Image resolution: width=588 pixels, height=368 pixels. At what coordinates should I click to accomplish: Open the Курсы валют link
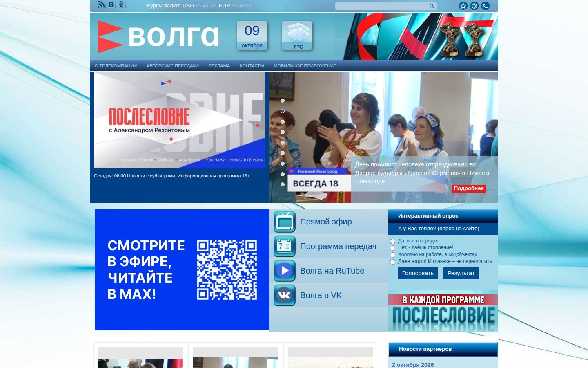[164, 6]
